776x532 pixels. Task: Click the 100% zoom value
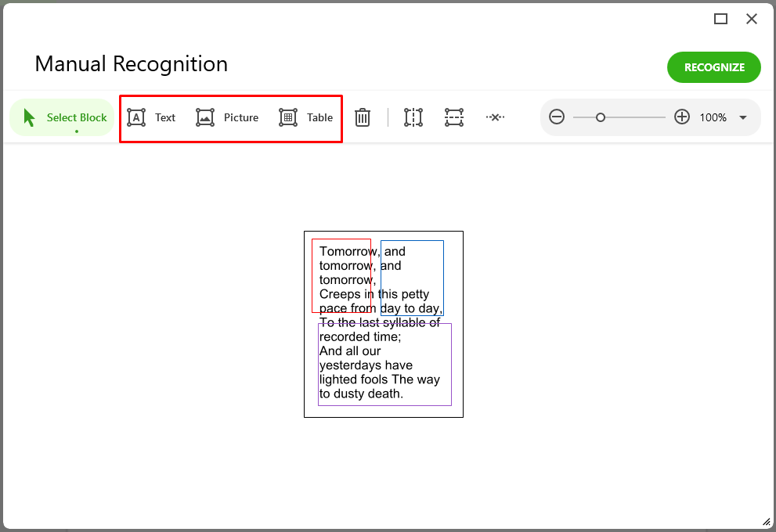click(713, 117)
